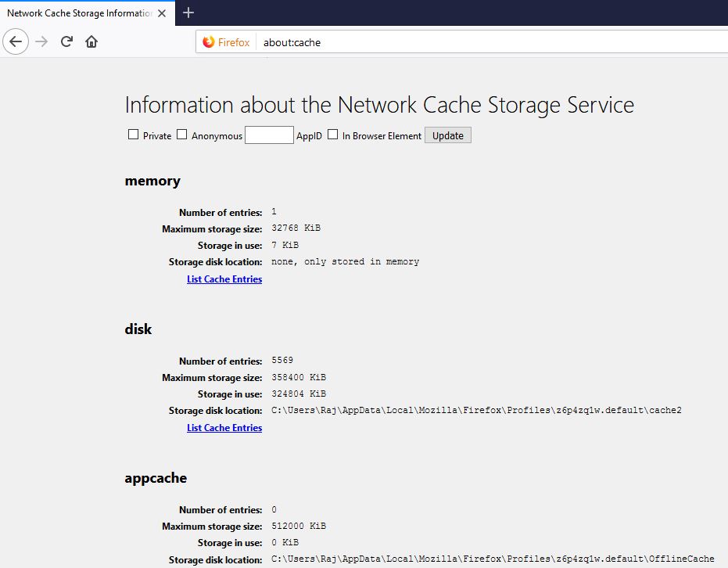Click the memory section heading
Screen dimensions: 728x568
(x=152, y=182)
